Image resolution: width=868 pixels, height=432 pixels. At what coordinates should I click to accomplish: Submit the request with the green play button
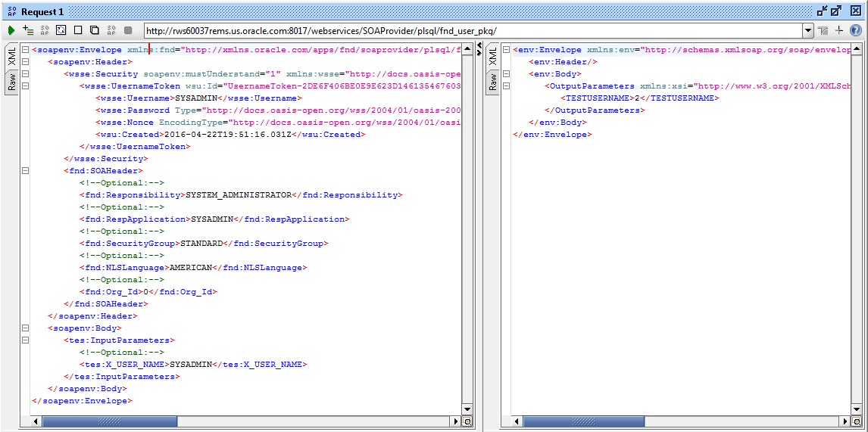tap(11, 30)
